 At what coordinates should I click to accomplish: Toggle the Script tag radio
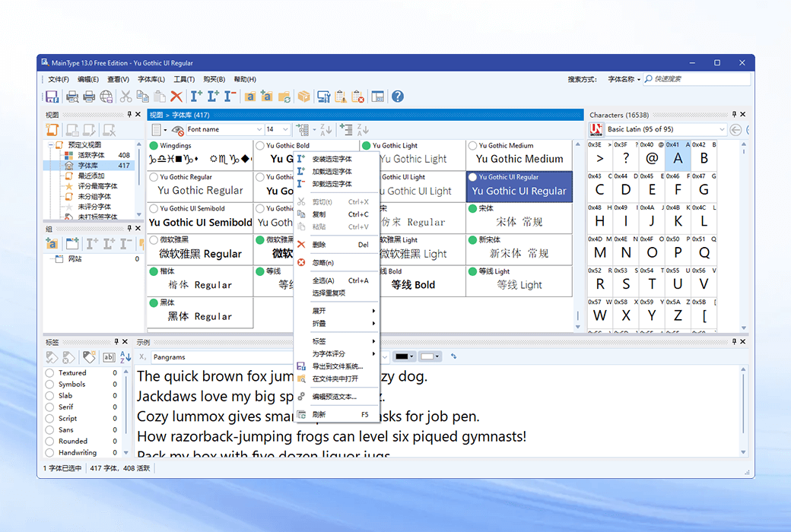(49, 419)
